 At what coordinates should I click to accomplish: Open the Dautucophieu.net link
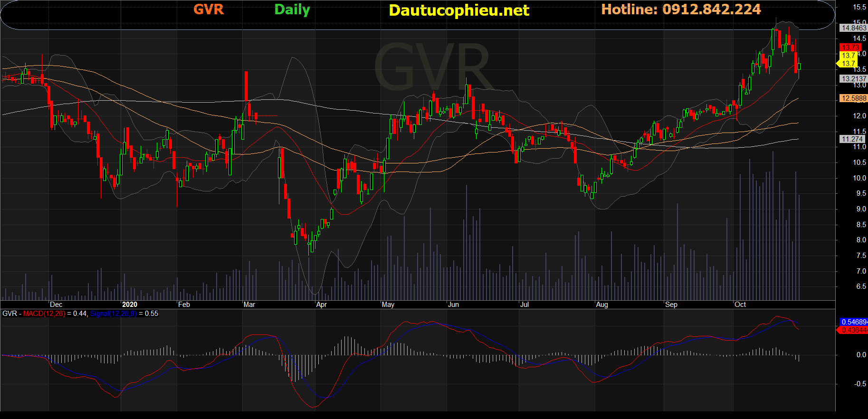point(459,10)
